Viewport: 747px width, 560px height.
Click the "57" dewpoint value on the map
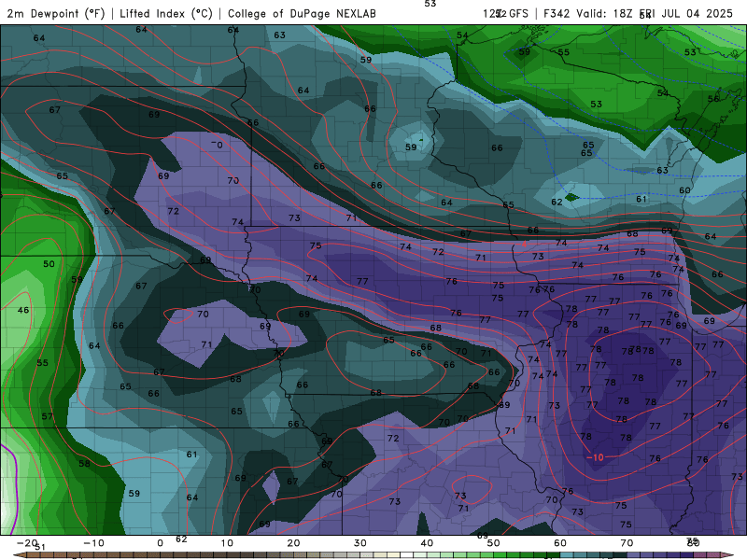pyautogui.click(x=48, y=416)
